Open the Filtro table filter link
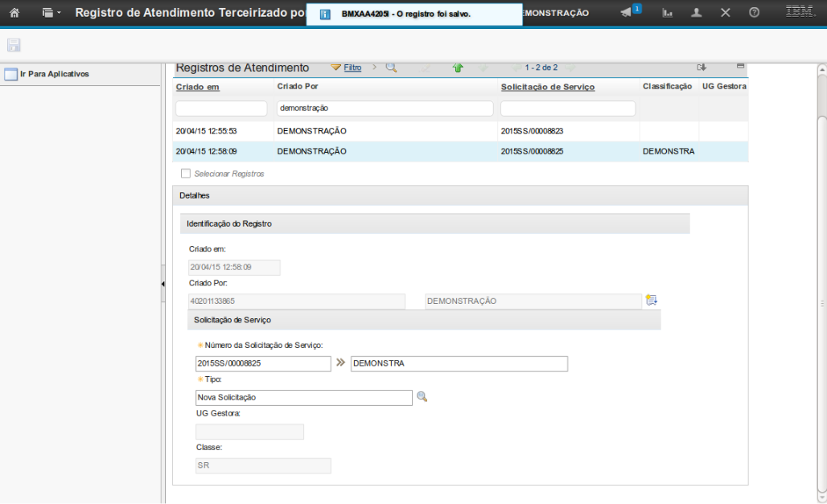 [352, 68]
